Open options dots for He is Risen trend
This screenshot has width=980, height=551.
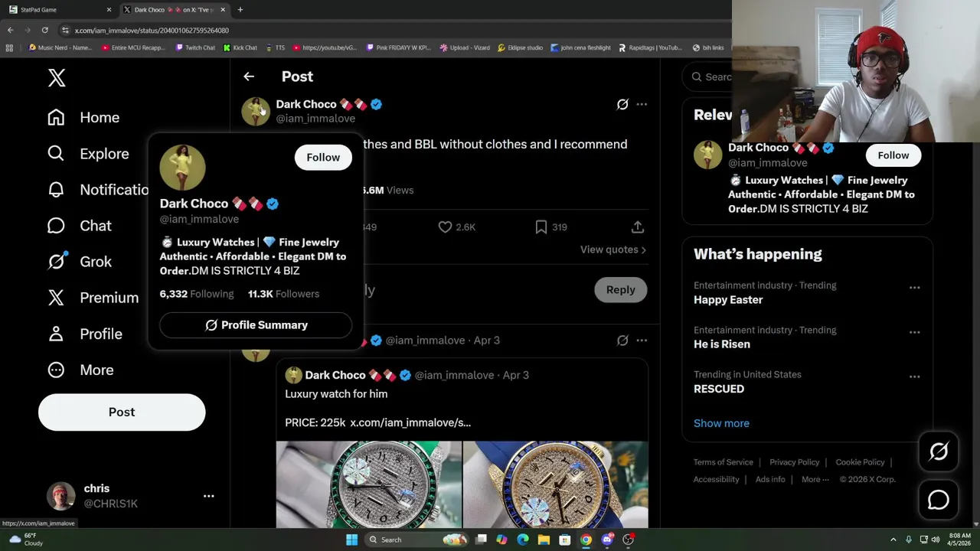(x=914, y=332)
